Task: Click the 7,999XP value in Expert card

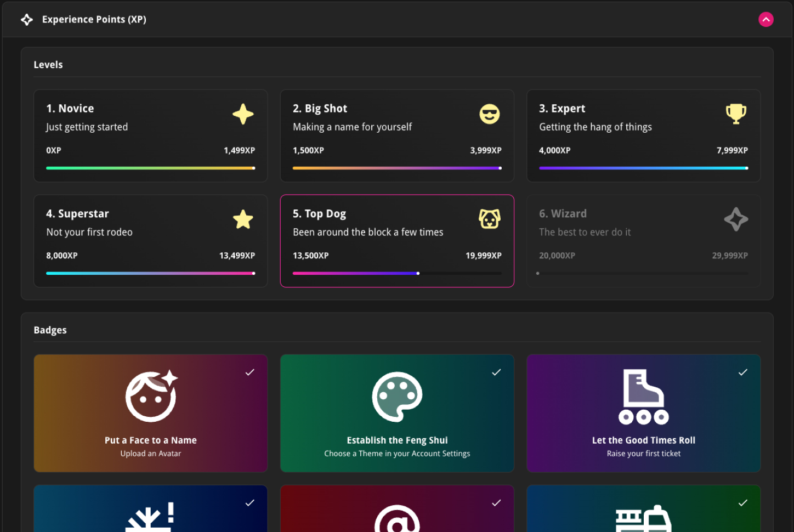Action: pyautogui.click(x=732, y=150)
